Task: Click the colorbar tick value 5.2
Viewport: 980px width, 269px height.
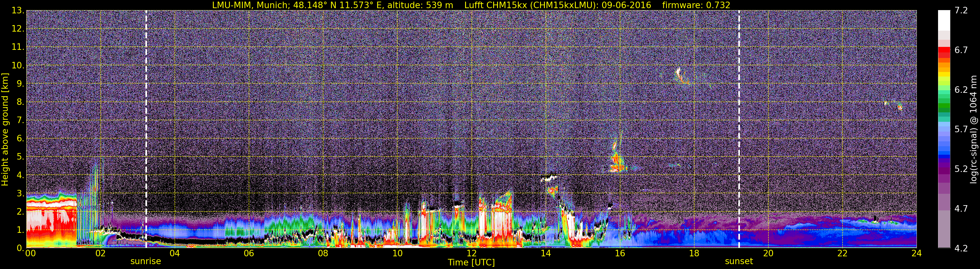Action: pyautogui.click(x=961, y=169)
